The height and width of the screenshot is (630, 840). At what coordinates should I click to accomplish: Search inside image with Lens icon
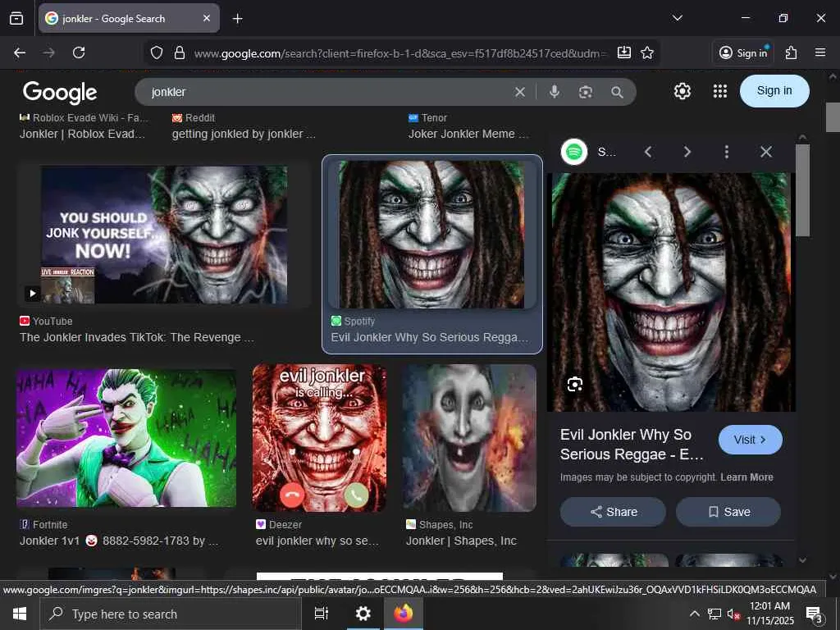click(x=575, y=384)
